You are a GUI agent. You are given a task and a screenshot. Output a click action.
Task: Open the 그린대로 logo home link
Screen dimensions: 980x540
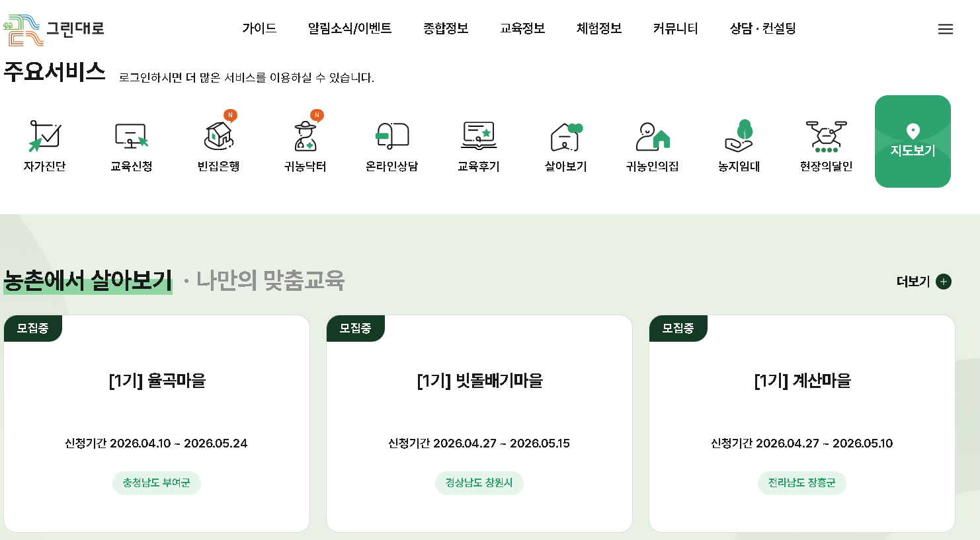[54, 30]
